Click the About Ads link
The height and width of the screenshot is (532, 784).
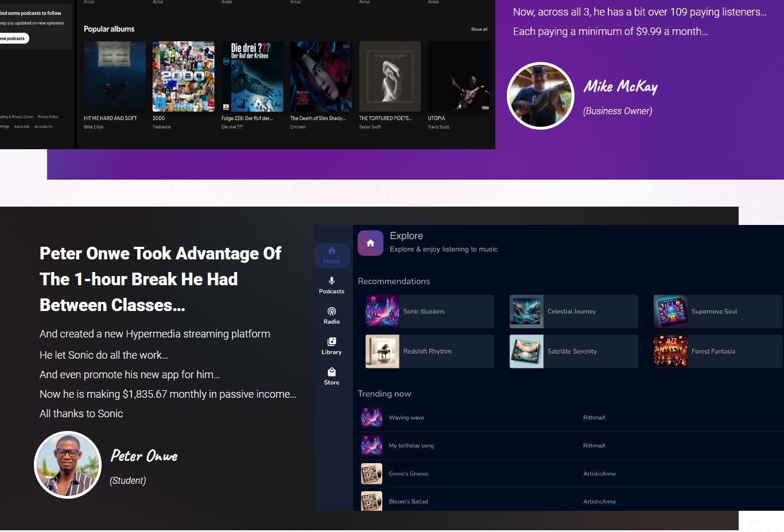coord(22,127)
